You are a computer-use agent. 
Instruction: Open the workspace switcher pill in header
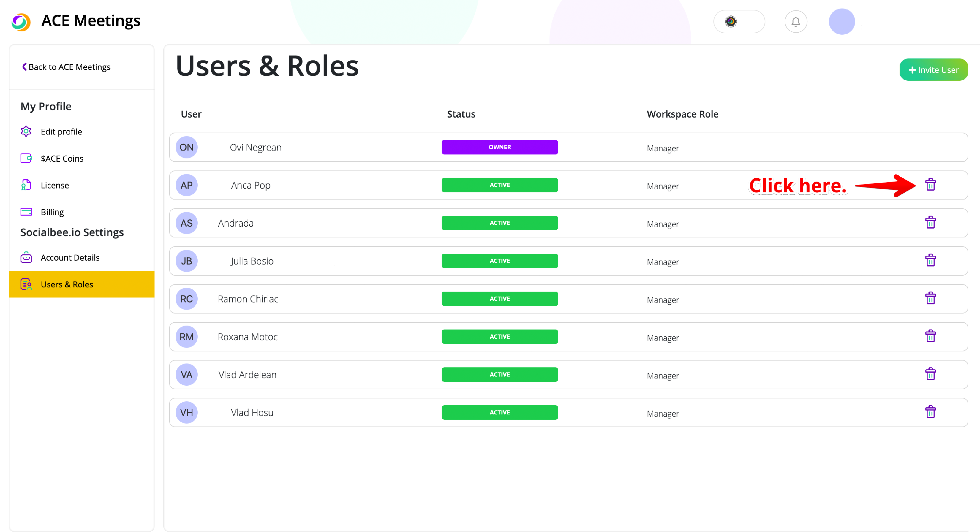(739, 22)
